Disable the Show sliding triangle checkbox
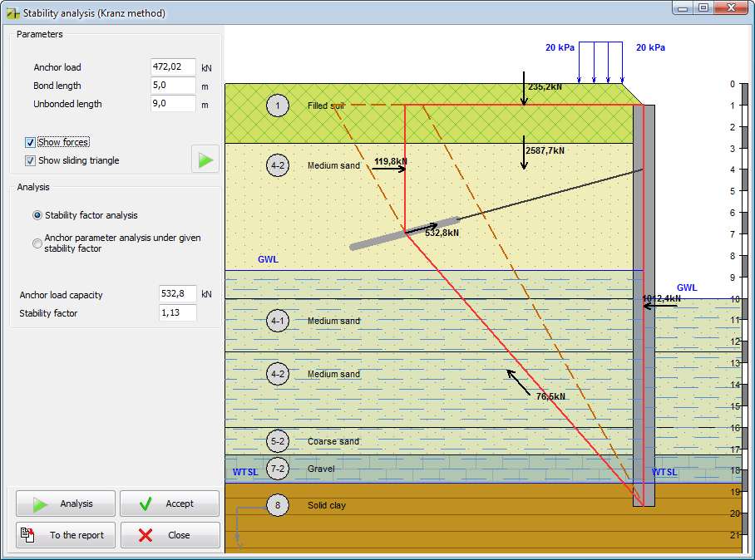 tap(31, 160)
